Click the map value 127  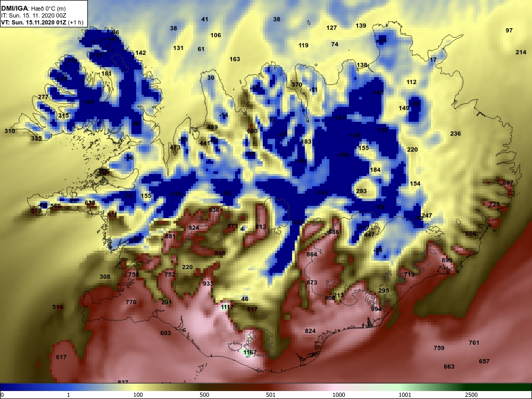pos(331,28)
